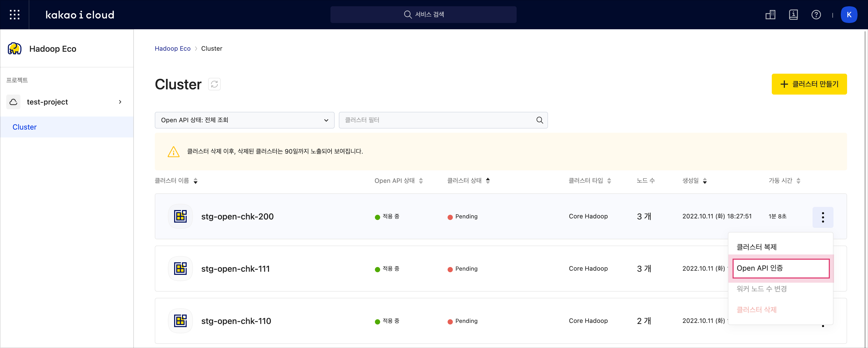Click the 서비스 검색 search box

click(x=423, y=14)
